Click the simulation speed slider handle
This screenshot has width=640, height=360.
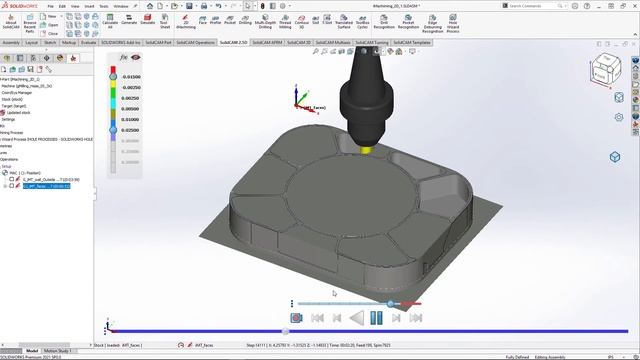point(391,303)
